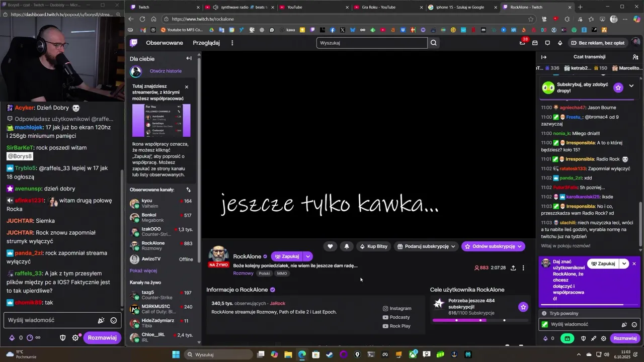Click the Rozmawiaj button in stream chat
The image size is (644, 362).
tap(625, 338)
